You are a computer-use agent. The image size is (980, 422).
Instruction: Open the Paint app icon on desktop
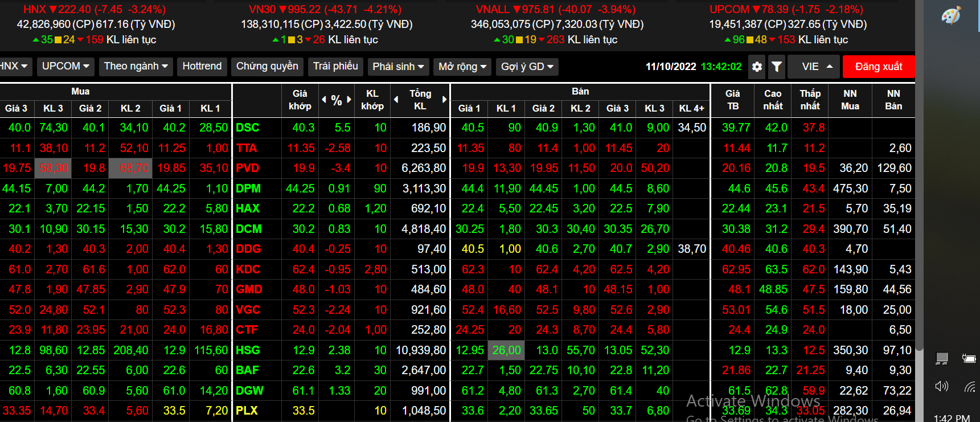coord(951,15)
